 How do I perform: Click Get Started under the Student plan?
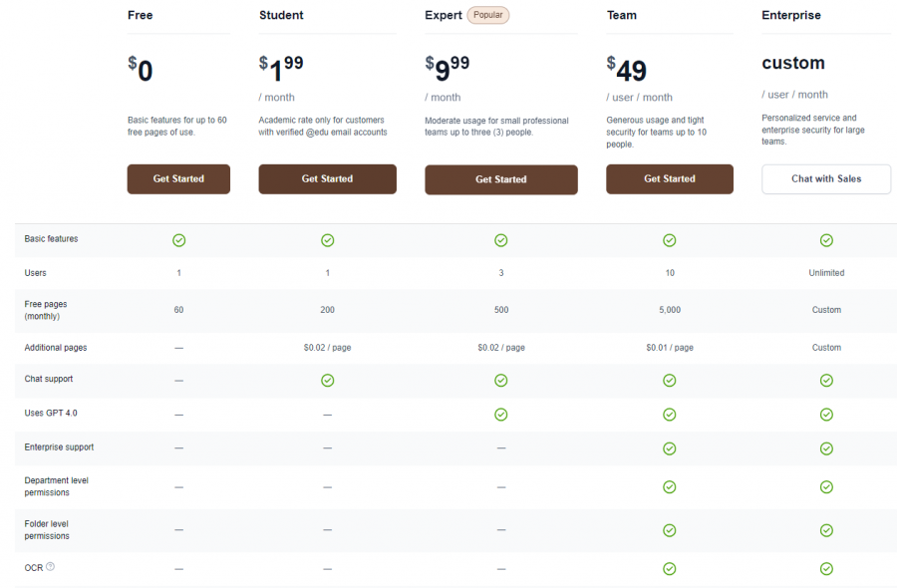(x=327, y=179)
